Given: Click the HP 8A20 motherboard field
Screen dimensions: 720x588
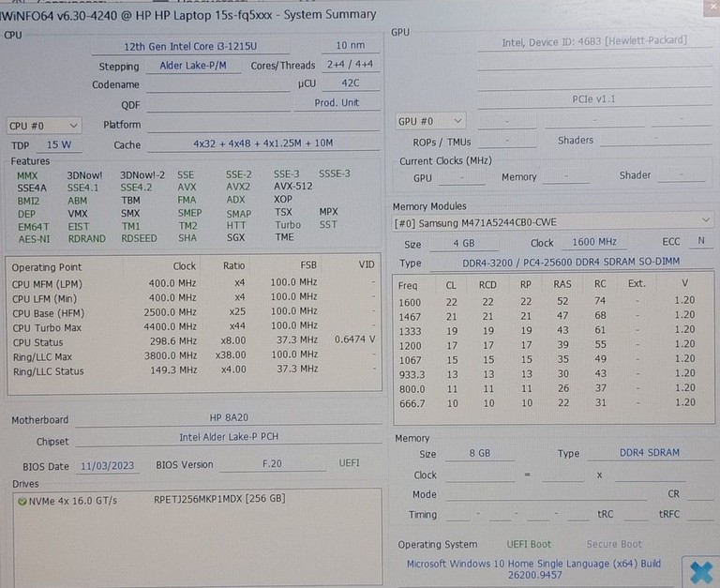Looking at the screenshot, I should click(229, 417).
